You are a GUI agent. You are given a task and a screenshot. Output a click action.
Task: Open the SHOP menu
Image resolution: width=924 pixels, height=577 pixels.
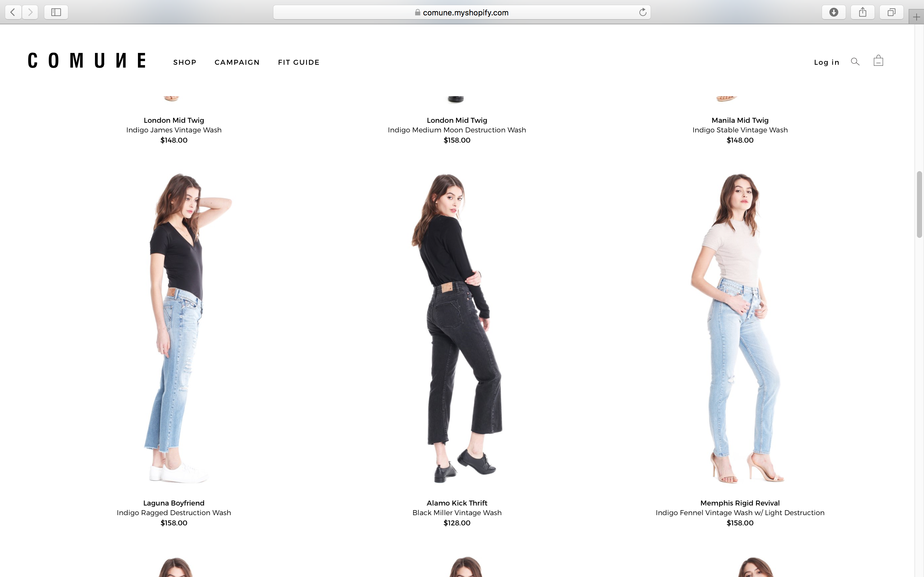click(185, 62)
